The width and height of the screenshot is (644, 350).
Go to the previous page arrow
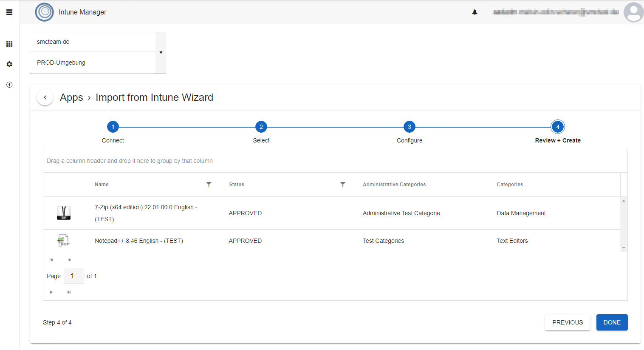coord(69,260)
